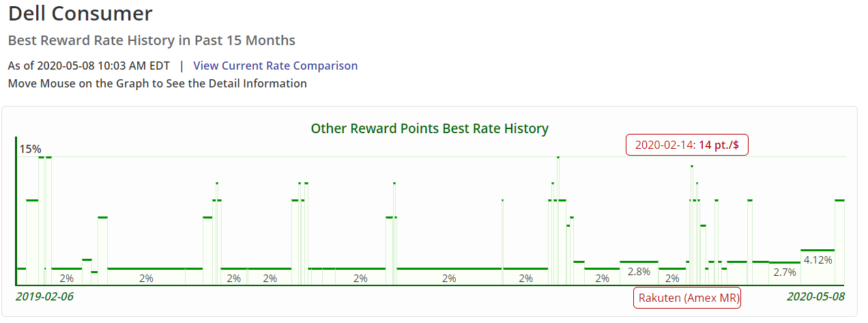Select the 2.8% rate label
Viewport: 868px width, 323px height.
pos(639,272)
